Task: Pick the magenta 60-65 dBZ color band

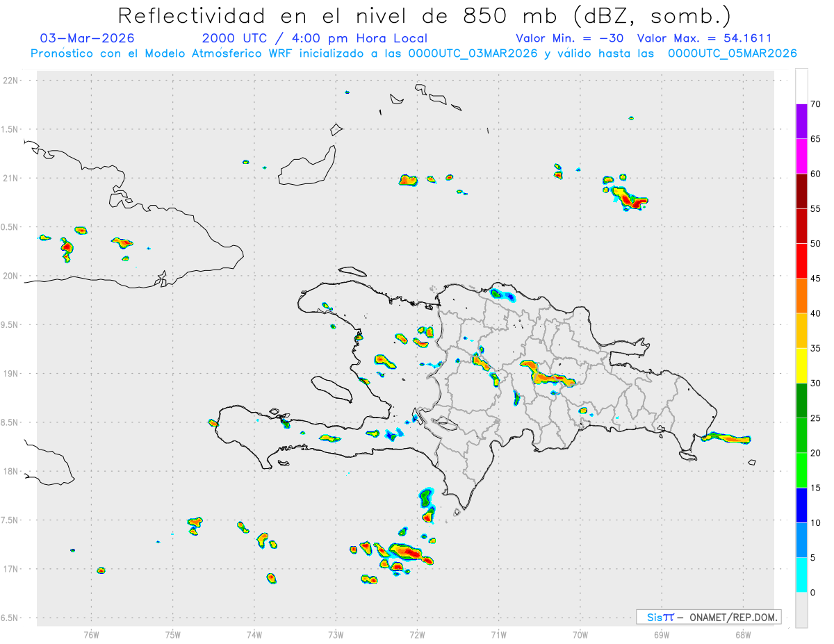Action: (x=802, y=156)
